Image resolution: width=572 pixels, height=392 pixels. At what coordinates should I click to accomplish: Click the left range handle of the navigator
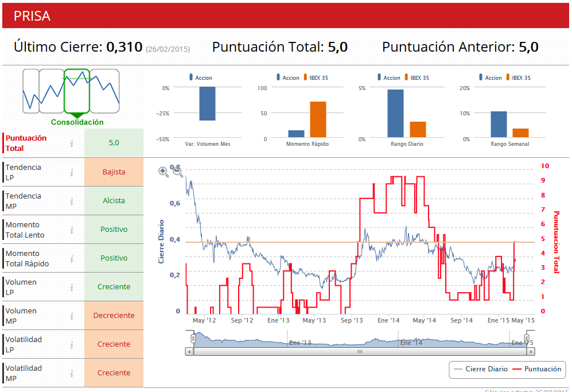tap(193, 339)
